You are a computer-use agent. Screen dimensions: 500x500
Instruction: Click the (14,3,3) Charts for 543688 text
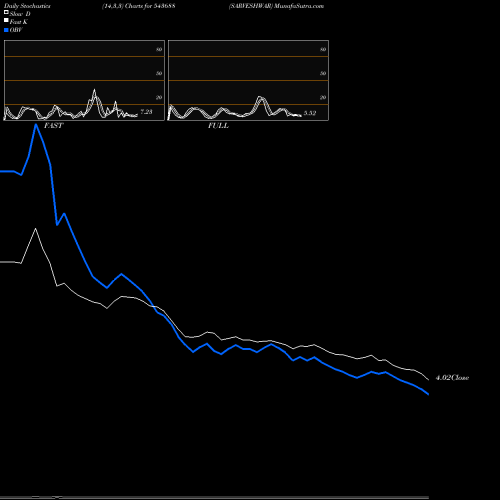[x=139, y=6]
